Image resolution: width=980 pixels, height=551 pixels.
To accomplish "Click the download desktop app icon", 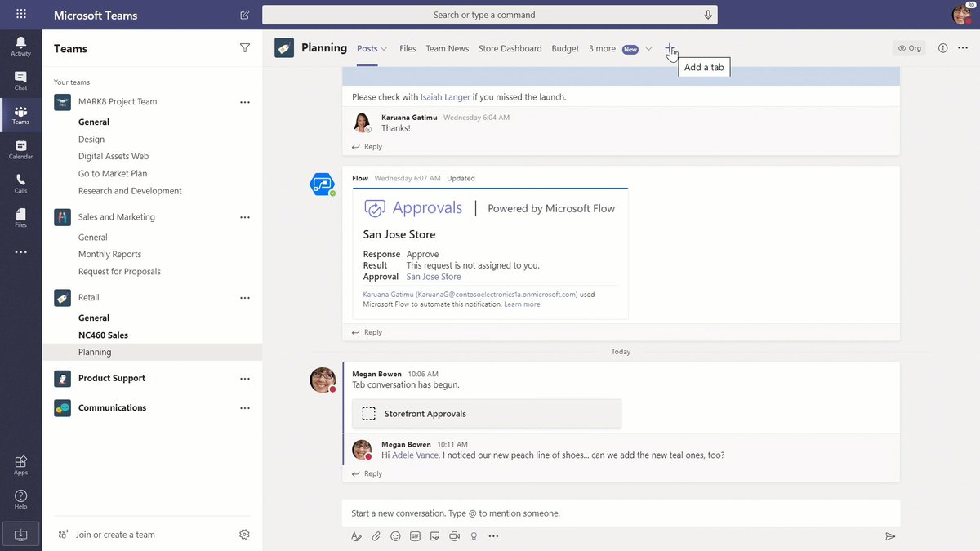I will point(21,535).
